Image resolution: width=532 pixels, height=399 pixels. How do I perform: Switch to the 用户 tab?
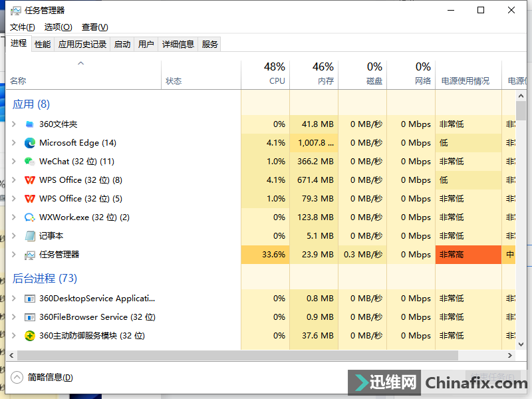point(146,44)
